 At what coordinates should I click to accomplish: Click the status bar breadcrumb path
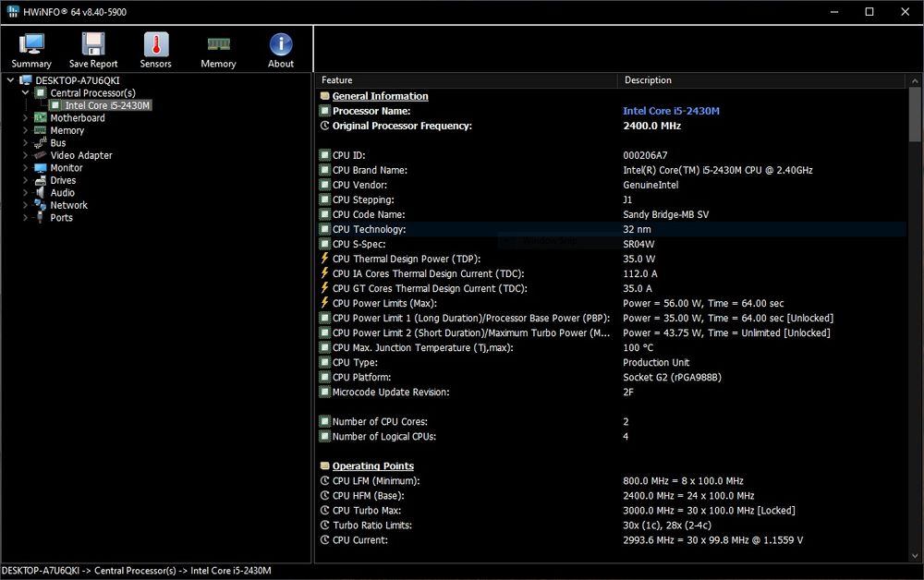click(136, 571)
